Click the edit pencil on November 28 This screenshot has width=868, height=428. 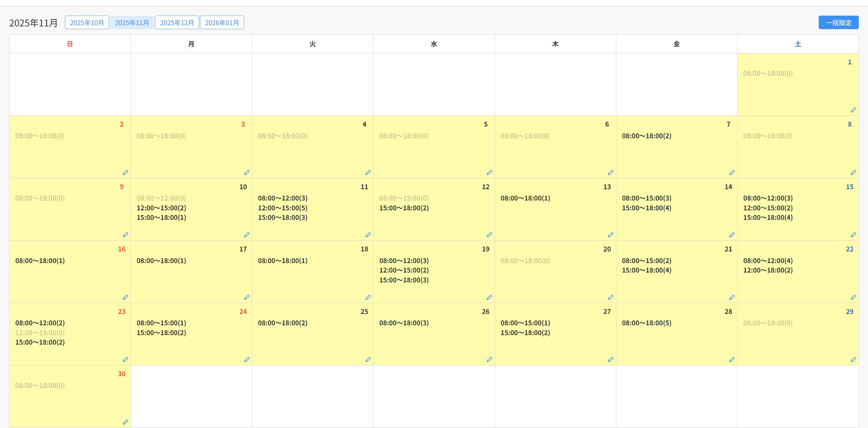(731, 360)
